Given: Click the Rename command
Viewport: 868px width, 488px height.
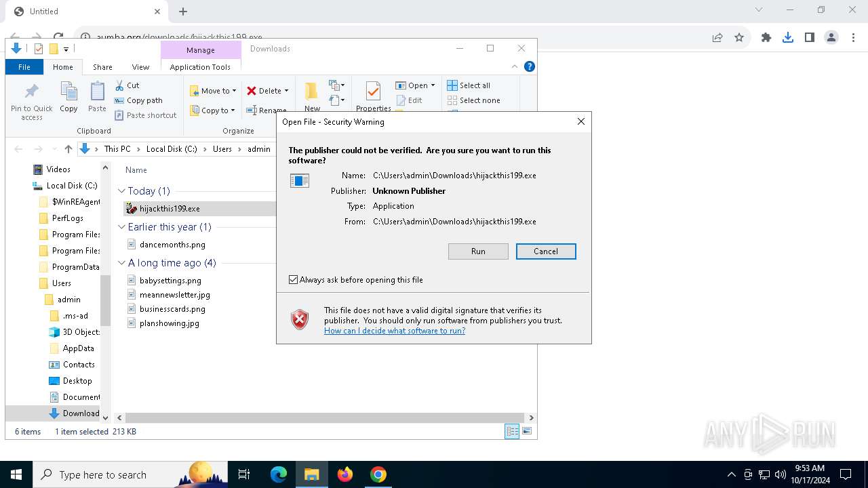Looking at the screenshot, I should point(267,110).
